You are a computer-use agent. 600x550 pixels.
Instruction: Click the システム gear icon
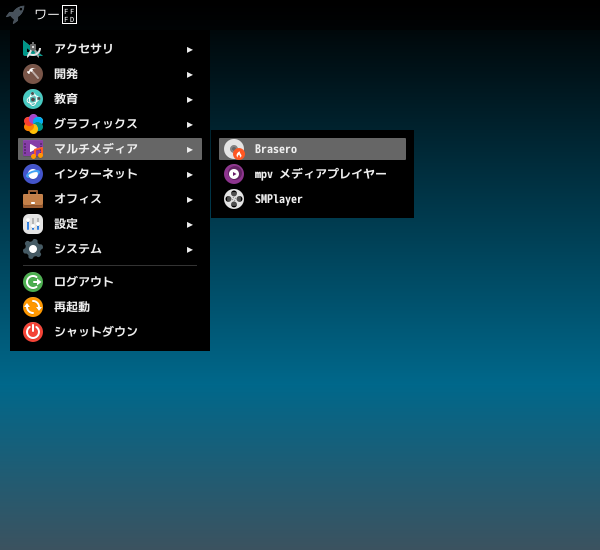click(33, 249)
